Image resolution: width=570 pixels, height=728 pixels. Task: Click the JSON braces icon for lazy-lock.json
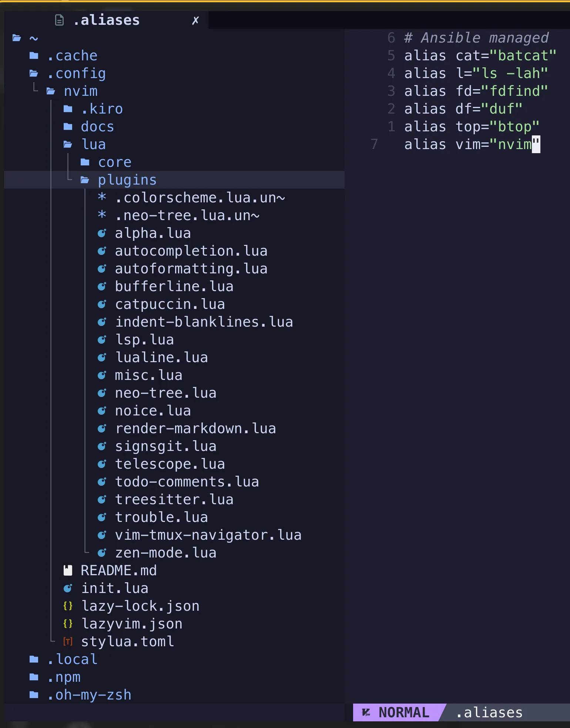(x=68, y=606)
